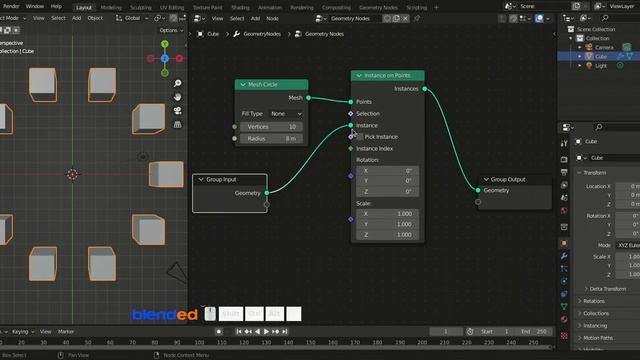Click the green Y axis on navigation gizmo

click(x=164, y=44)
